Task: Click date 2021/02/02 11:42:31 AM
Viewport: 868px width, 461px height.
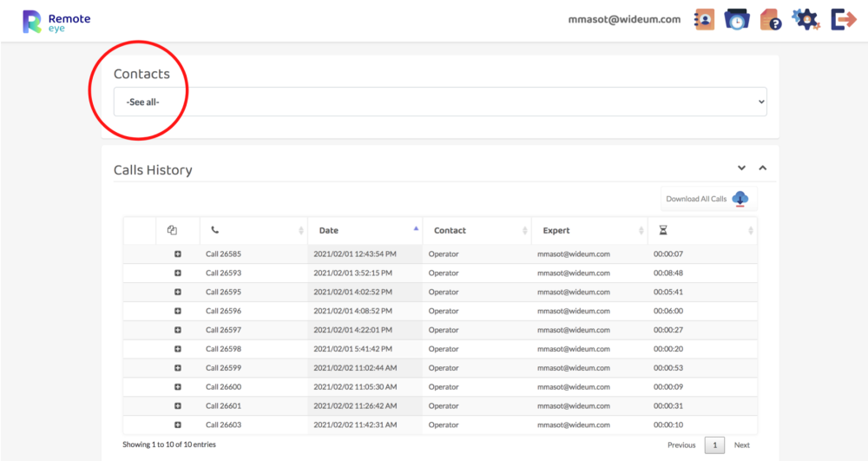Action: 355,425
